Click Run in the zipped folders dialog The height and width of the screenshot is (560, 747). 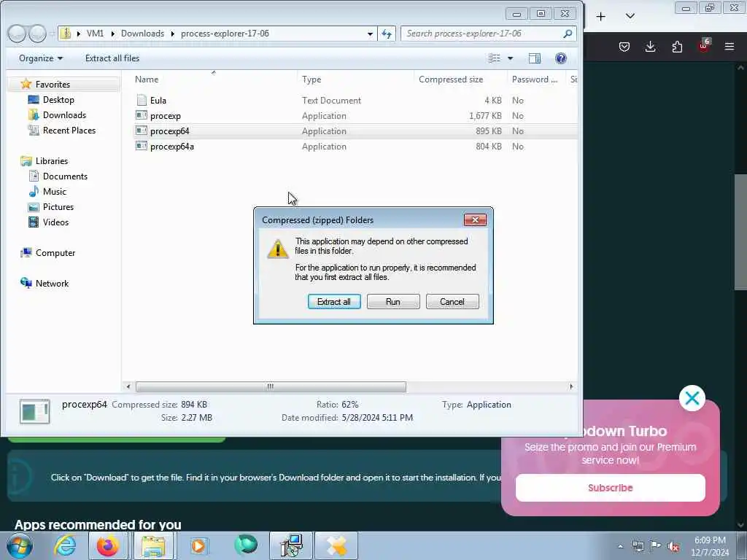point(393,301)
